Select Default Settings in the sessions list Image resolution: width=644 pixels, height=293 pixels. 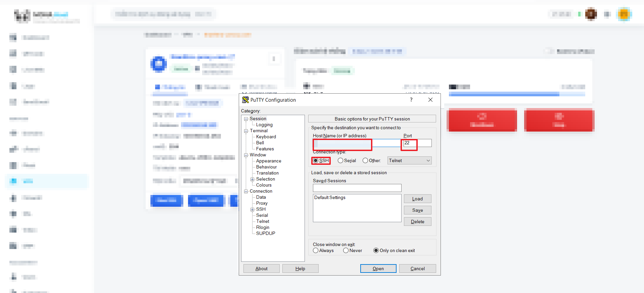(330, 198)
